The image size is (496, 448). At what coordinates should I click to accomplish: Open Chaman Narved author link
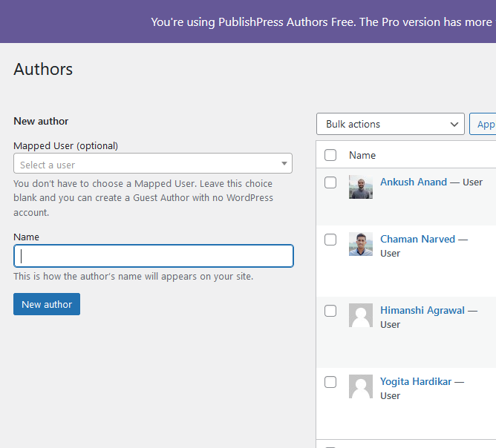(x=417, y=239)
